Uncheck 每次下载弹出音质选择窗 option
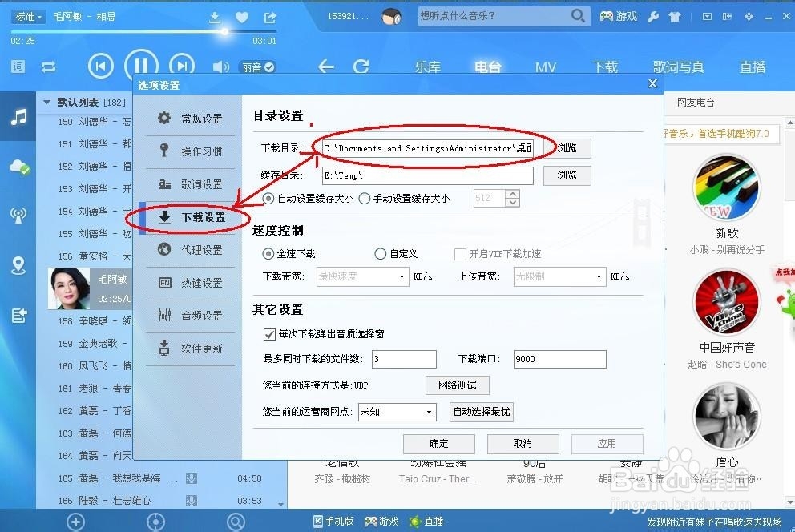Image resolution: width=795 pixels, height=532 pixels. point(270,334)
